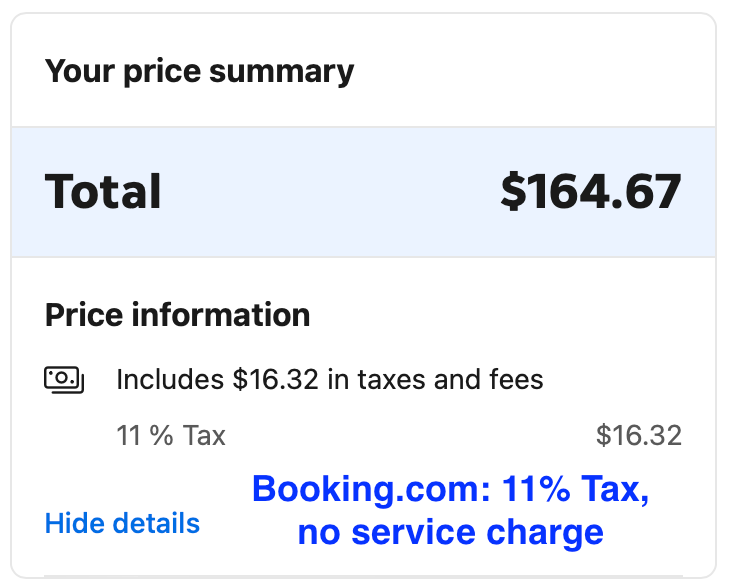Image resolution: width=736 pixels, height=588 pixels.
Task: Click the Includes $16.32 in taxes line
Action: tap(329, 380)
